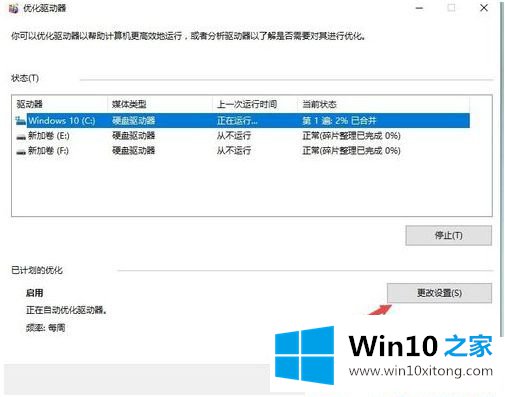This screenshot has width=505, height=397.
Task: Click the 频率: 每周 frequency text
Action: [x=45, y=328]
